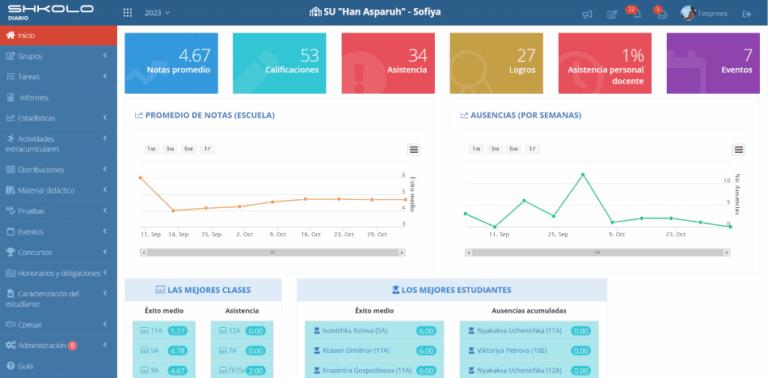Click the Shkolo Diario logo
Image resolution: width=768 pixels, height=378 pixels.
[x=51, y=12]
